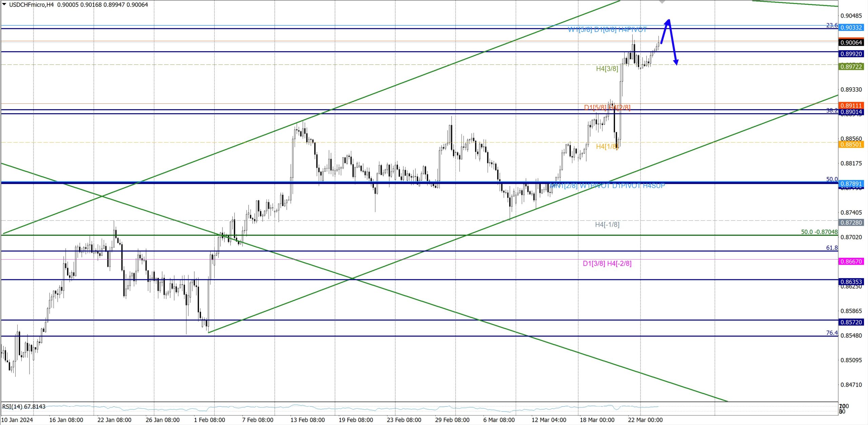
Task: Click the D1[3/8] H4[-2/8] magenta label
Action: [607, 263]
